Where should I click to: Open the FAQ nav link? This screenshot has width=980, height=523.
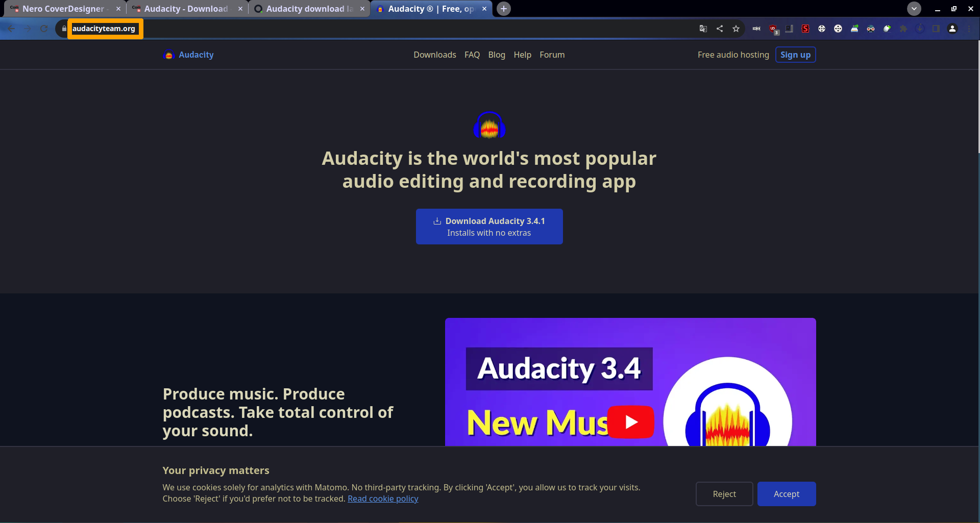pos(472,55)
